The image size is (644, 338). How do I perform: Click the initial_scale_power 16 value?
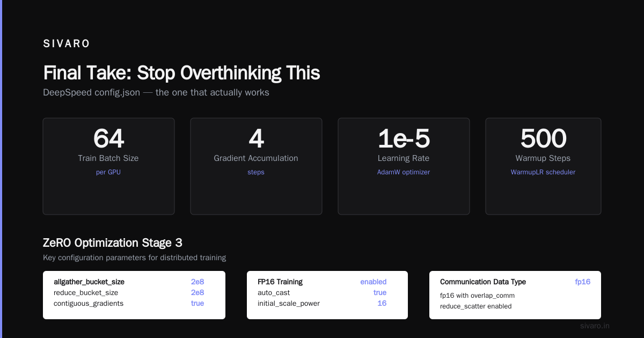tap(382, 303)
